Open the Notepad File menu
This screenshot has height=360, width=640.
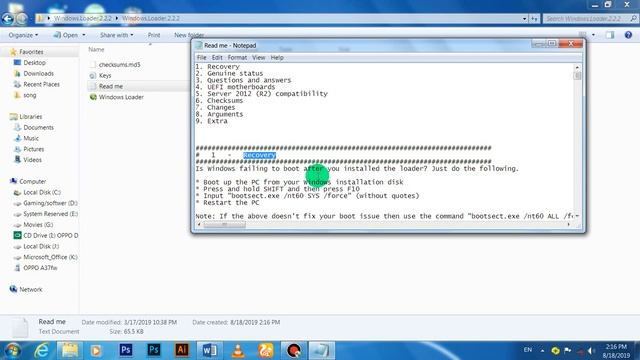click(202, 58)
